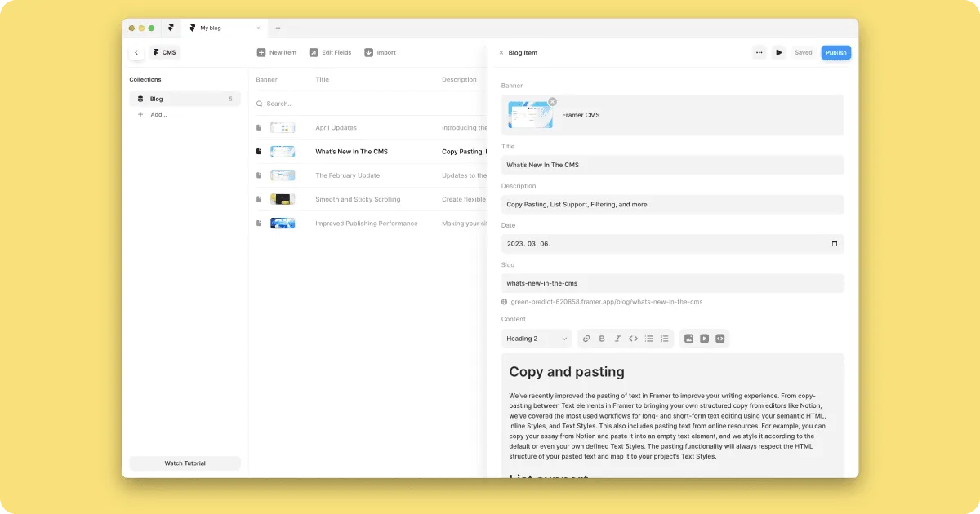This screenshot has height=514, width=980.
Task: Click the Description column header
Action: pyautogui.click(x=459, y=80)
